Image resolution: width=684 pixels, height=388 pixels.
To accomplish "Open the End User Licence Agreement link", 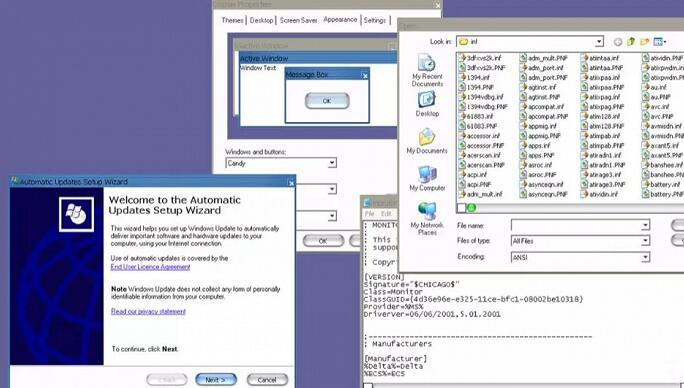I will (x=150, y=267).
